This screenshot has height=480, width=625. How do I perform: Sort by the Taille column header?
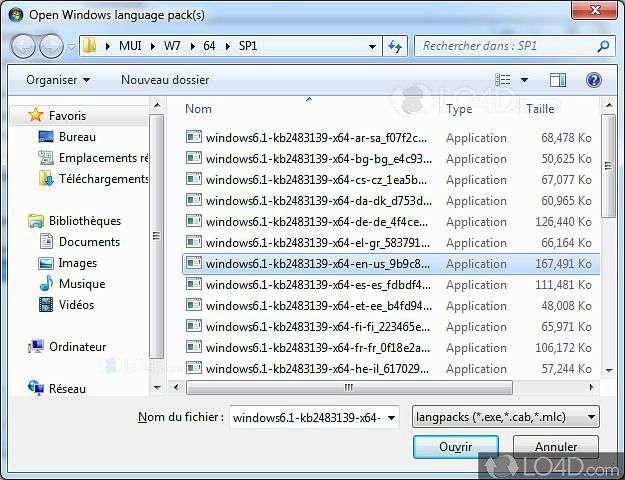(x=540, y=109)
